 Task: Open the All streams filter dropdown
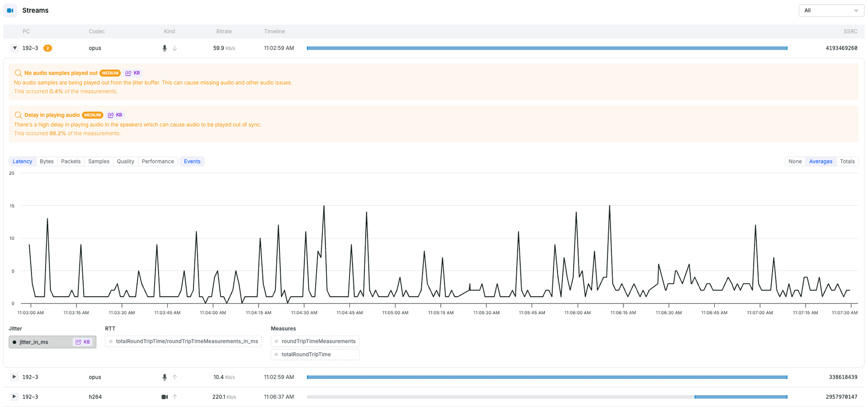[831, 10]
